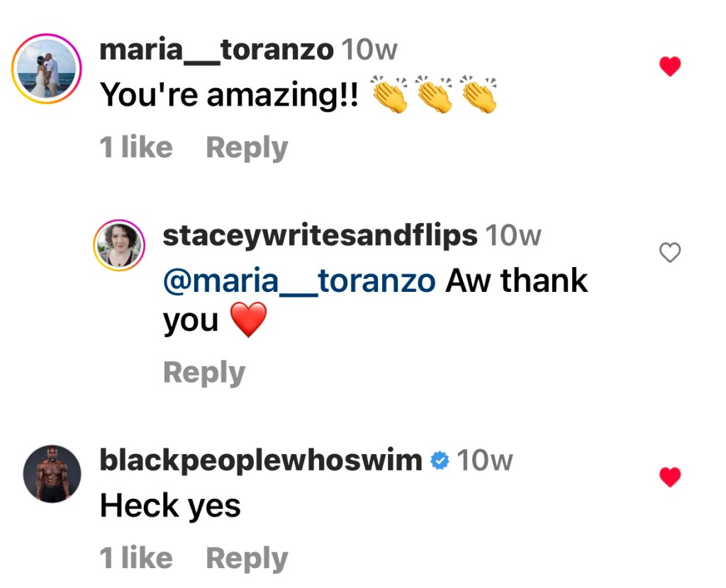Open the @maria__toranzo mention link

(299, 281)
